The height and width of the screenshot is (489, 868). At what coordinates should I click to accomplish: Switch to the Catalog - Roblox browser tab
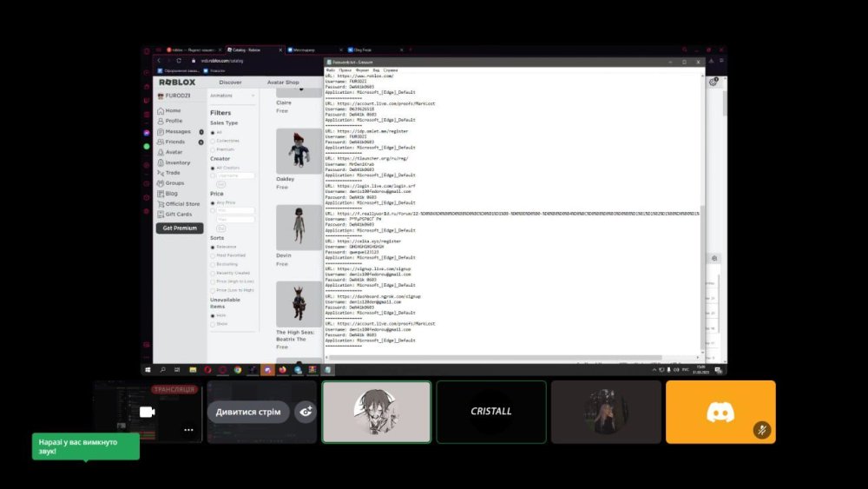click(x=254, y=50)
